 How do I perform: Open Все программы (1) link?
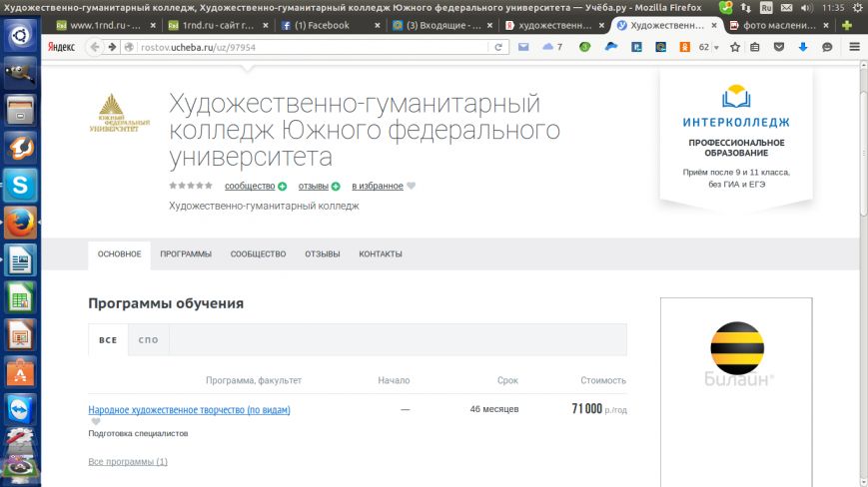click(x=128, y=462)
